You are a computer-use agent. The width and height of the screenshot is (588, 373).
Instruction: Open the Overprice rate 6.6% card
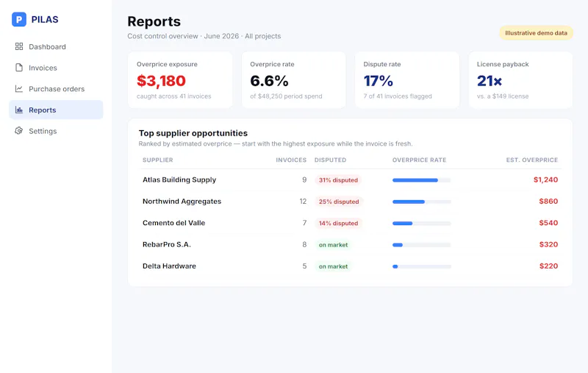(x=293, y=80)
